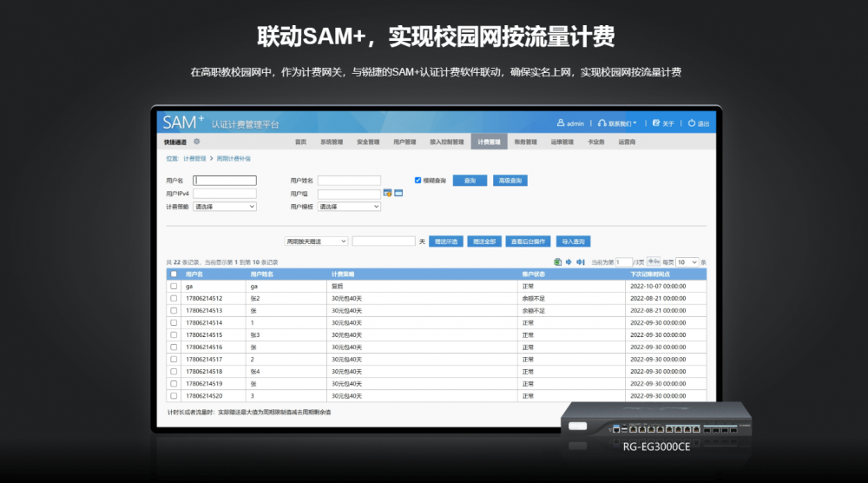
Task: Open the 快捷通道 gear settings icon
Action: point(196,142)
